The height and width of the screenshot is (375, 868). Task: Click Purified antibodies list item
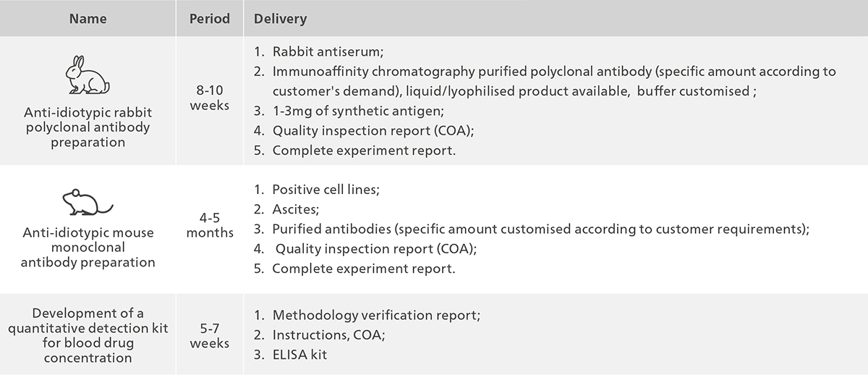(532, 229)
